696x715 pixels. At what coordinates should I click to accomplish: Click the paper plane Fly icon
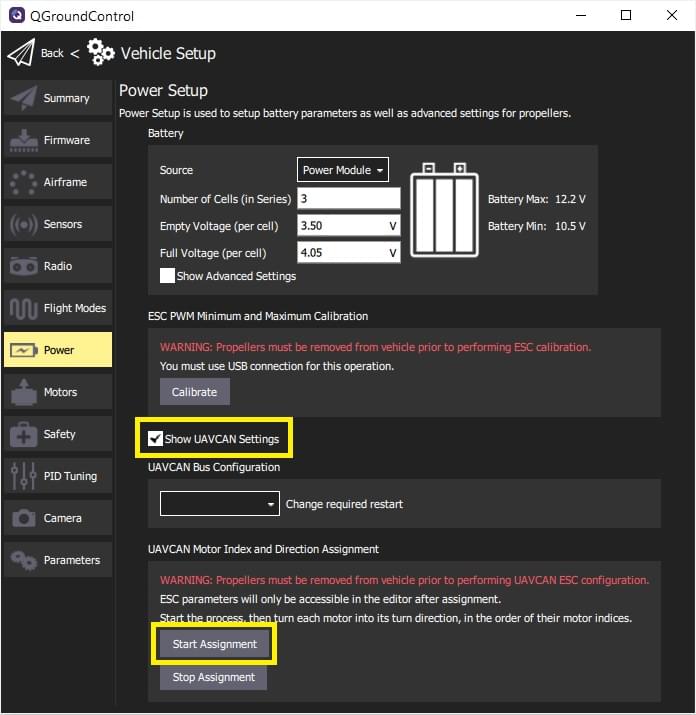tap(21, 53)
